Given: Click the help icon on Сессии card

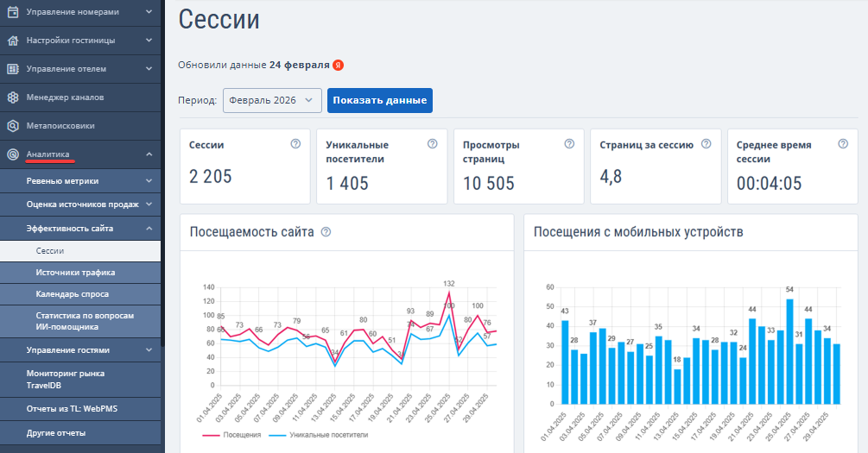Looking at the screenshot, I should tap(295, 144).
